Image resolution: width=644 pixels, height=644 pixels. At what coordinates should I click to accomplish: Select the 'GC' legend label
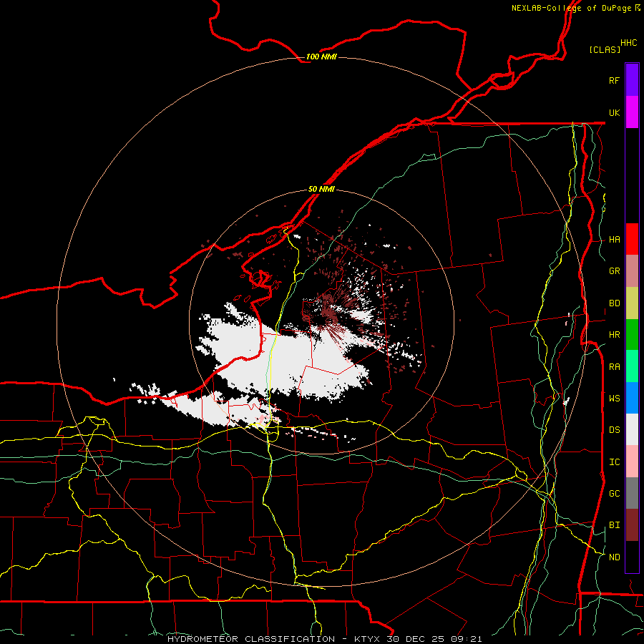coord(614,494)
